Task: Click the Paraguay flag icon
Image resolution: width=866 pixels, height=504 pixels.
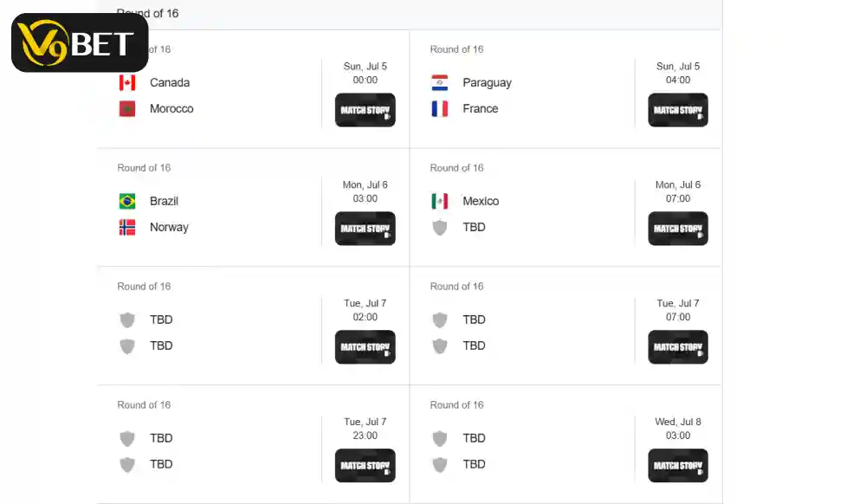Action: coord(440,83)
